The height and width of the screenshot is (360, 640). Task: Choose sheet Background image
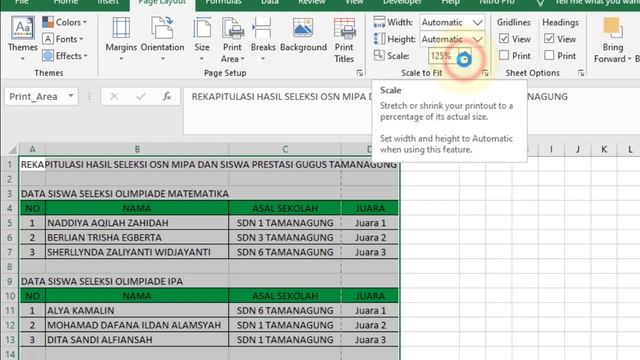click(x=303, y=35)
